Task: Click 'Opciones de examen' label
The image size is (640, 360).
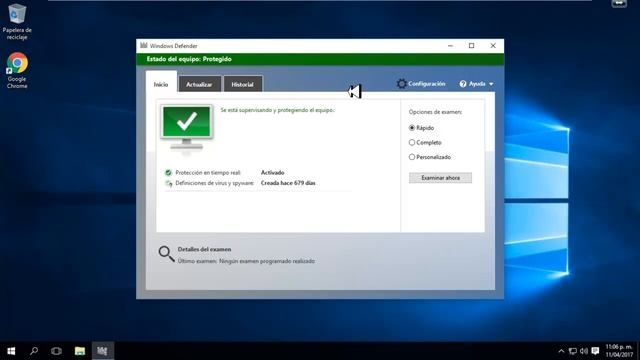Action: (436, 112)
